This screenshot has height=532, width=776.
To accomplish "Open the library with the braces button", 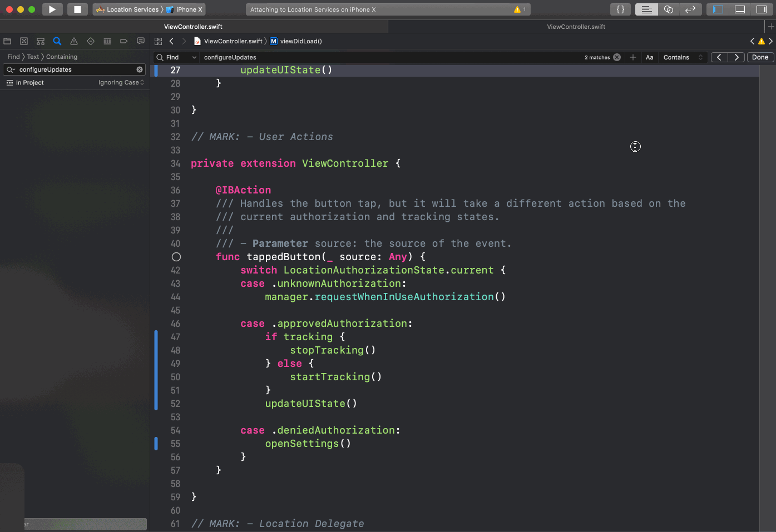I will coord(620,9).
